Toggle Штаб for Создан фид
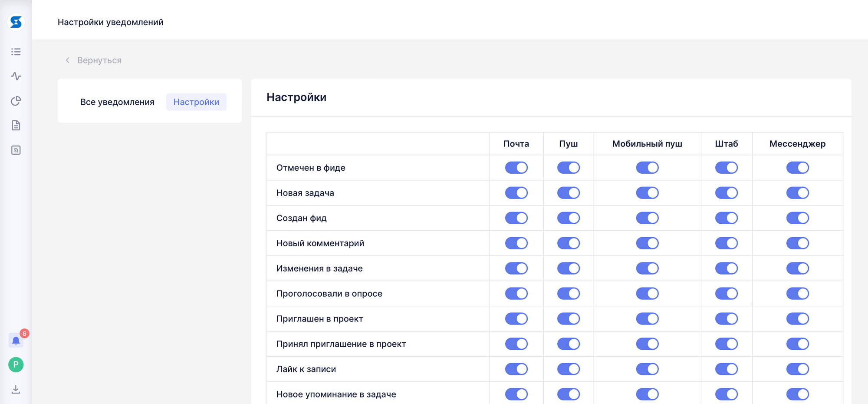 click(x=727, y=218)
